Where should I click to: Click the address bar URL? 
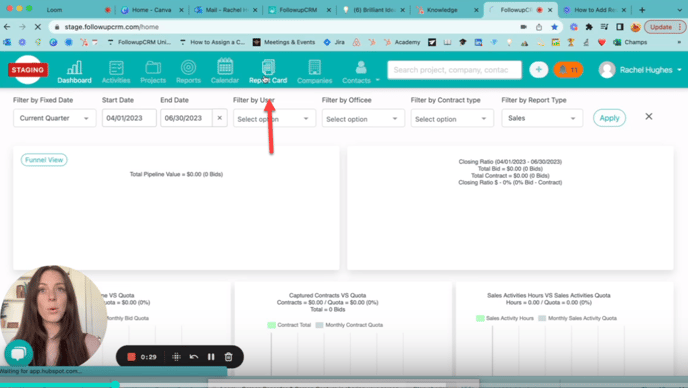tap(111, 27)
